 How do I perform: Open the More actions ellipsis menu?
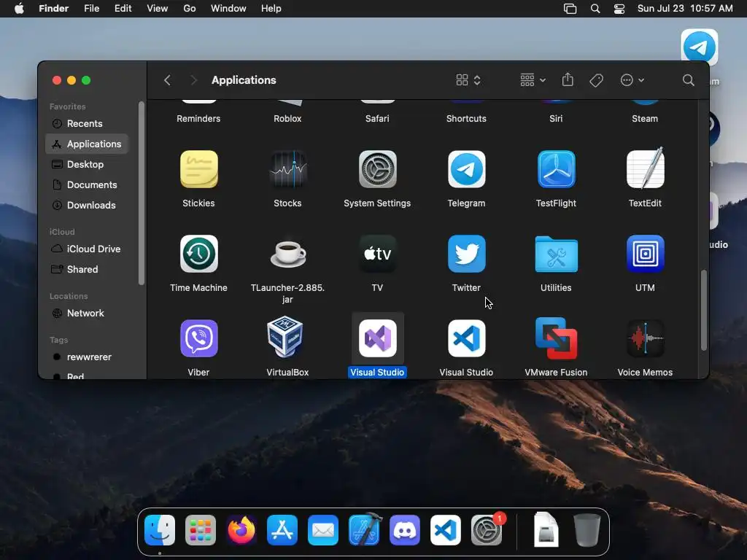tap(632, 80)
